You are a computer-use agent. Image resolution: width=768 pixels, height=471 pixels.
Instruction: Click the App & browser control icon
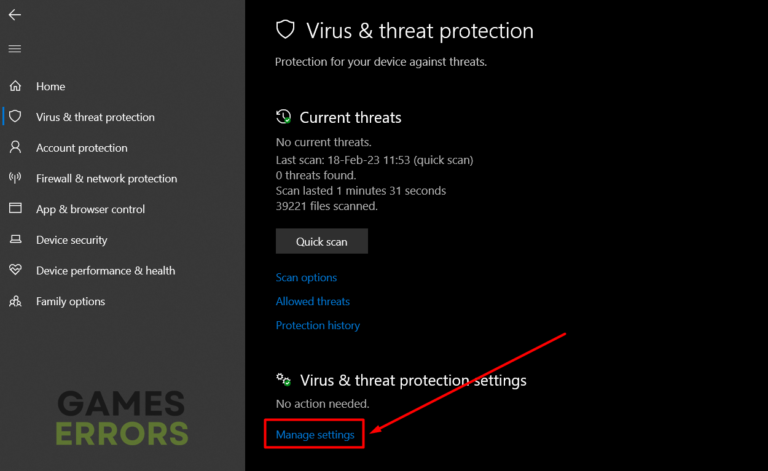click(x=15, y=209)
